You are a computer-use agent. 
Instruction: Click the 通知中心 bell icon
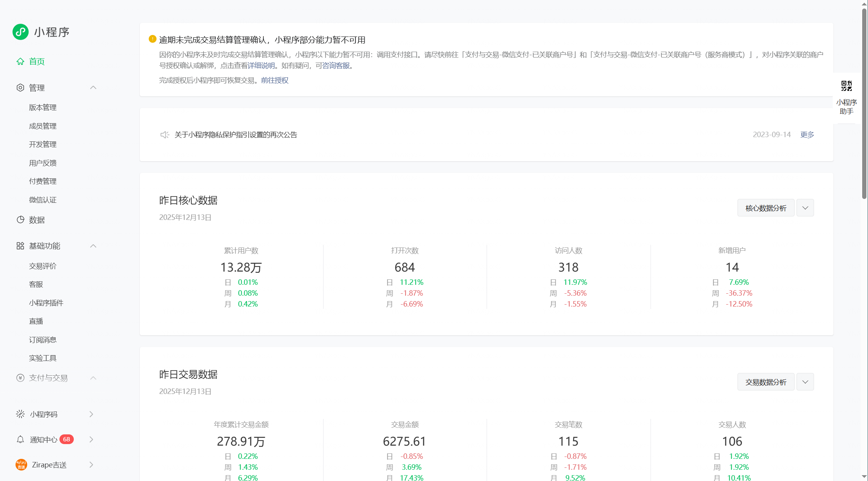coord(20,439)
